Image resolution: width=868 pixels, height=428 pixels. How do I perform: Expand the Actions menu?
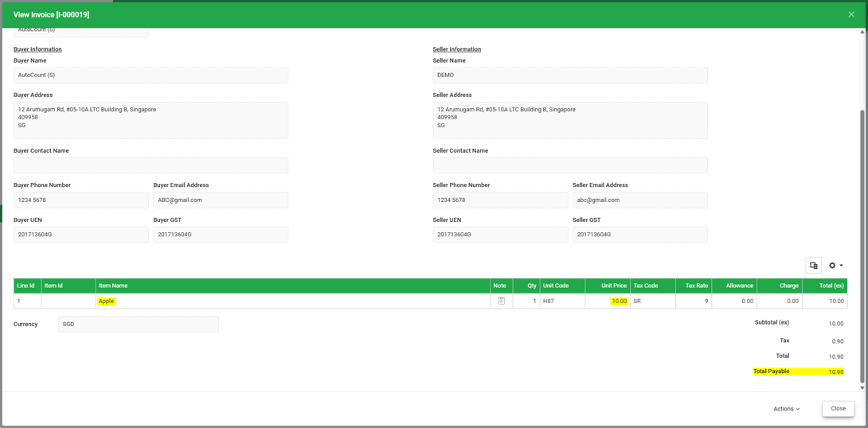(787, 409)
